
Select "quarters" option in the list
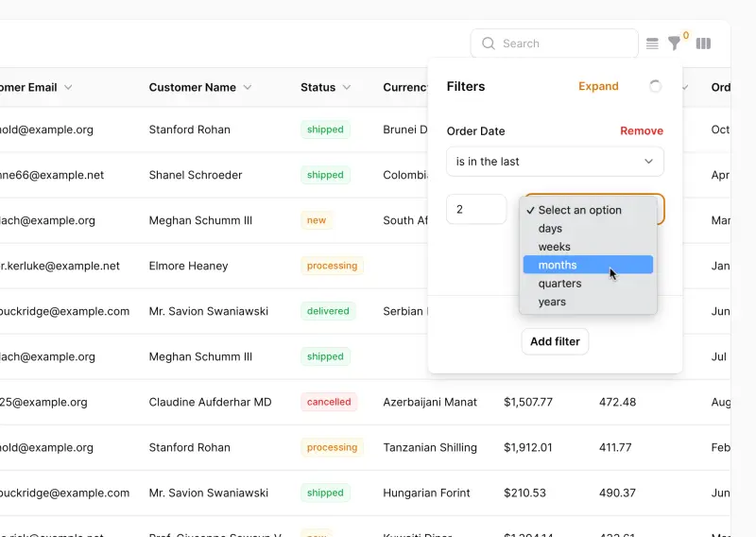[x=559, y=284]
